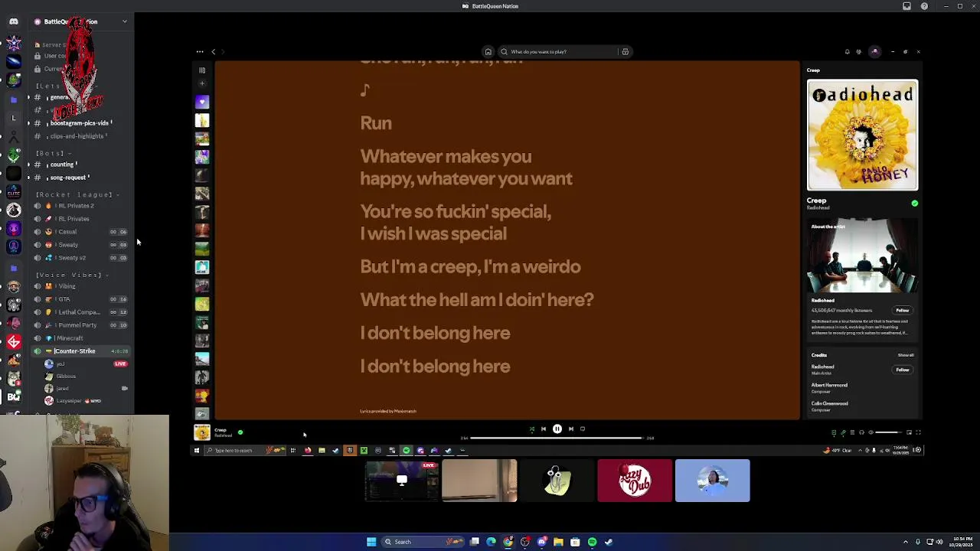The image size is (980, 551).
Task: Adjust the Spotify volume slider
Action: coord(887,432)
